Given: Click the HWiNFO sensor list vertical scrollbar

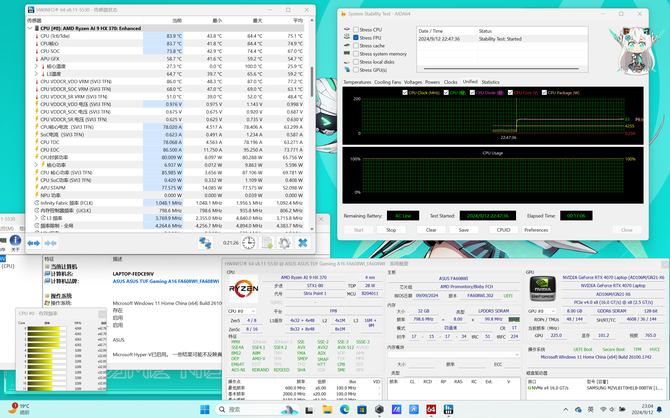Looking at the screenshot, I should click(312, 81).
